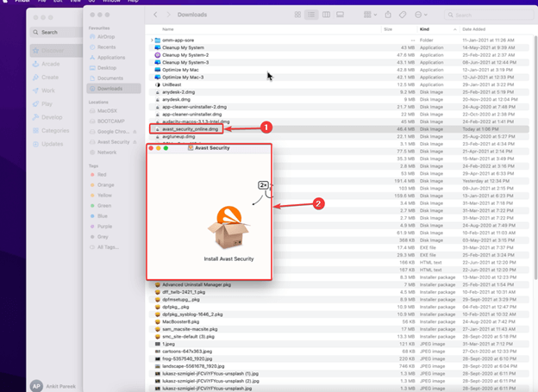The height and width of the screenshot is (392, 538).
Task: Open the Finder group-by options dropdown
Action: (370, 15)
